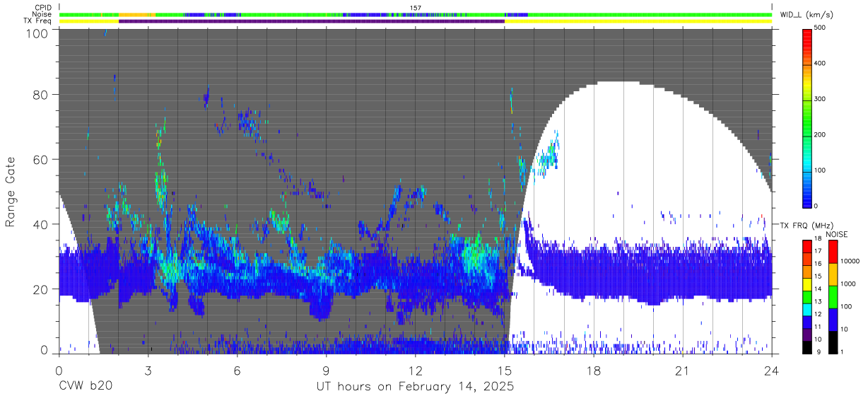Click the '21' tick on the UT hours axis

pyautogui.click(x=683, y=370)
